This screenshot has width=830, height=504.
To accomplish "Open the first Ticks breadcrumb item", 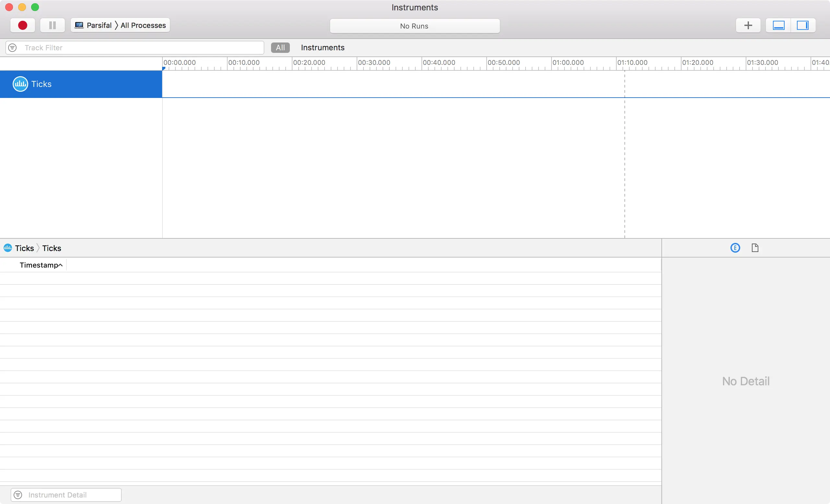I will [x=24, y=248].
